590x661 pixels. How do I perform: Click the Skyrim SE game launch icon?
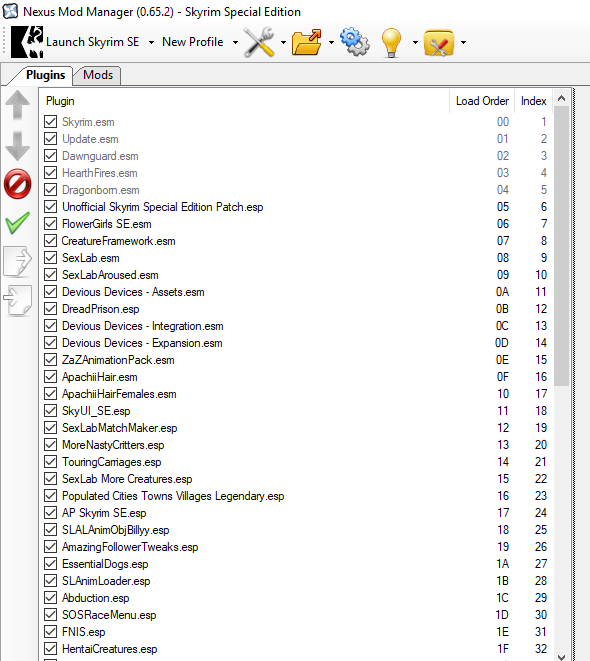(x=27, y=42)
